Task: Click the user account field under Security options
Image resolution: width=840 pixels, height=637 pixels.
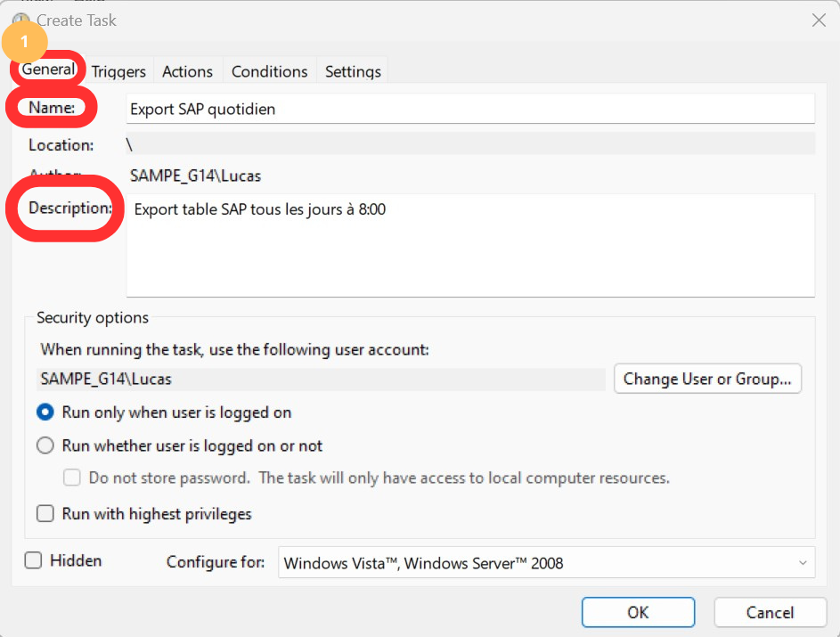Action: (321, 379)
